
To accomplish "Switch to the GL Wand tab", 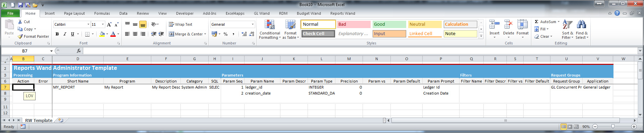I will (262, 13).
